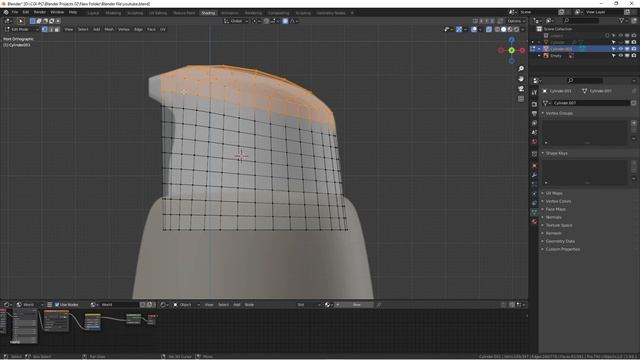Open the World properties tab
Viewport: 640px width, 360px height.
tap(534, 142)
